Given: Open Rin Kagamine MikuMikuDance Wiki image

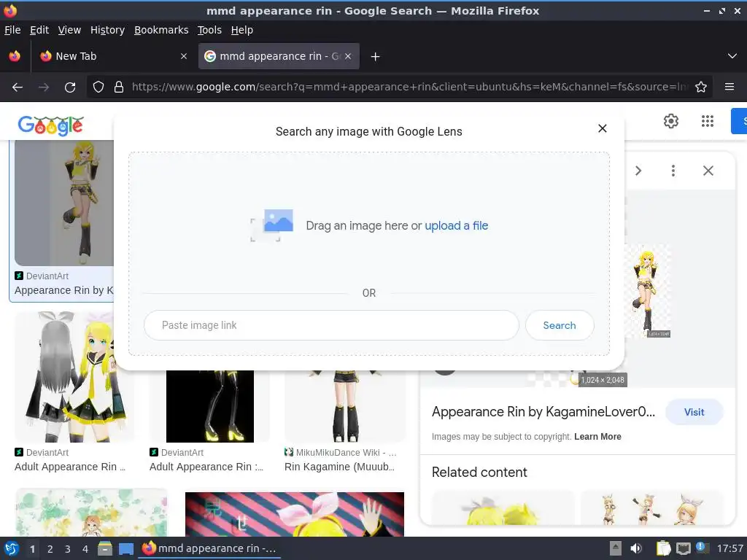Looking at the screenshot, I should [345, 406].
